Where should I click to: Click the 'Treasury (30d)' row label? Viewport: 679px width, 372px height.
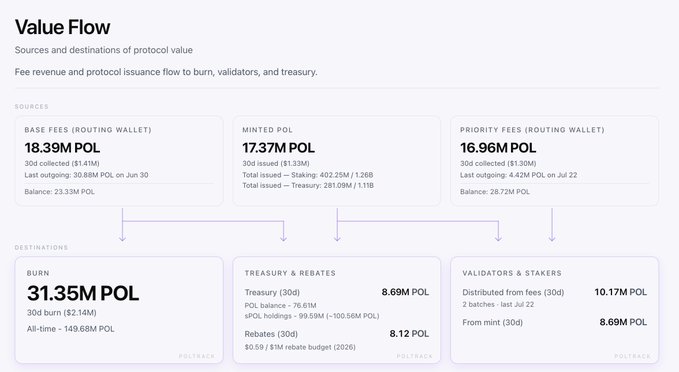click(x=272, y=292)
